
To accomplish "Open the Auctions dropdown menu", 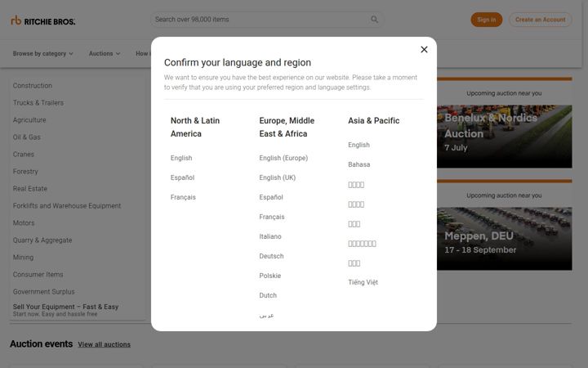I will tap(105, 54).
